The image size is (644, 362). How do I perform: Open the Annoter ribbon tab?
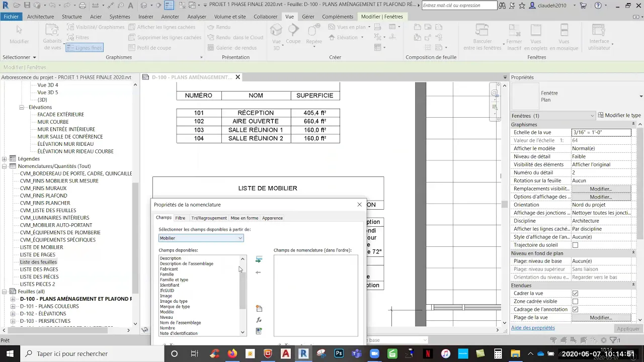(170, 17)
